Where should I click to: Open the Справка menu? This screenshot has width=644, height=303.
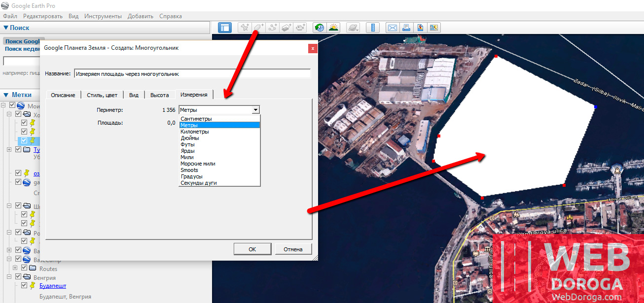pyautogui.click(x=171, y=16)
